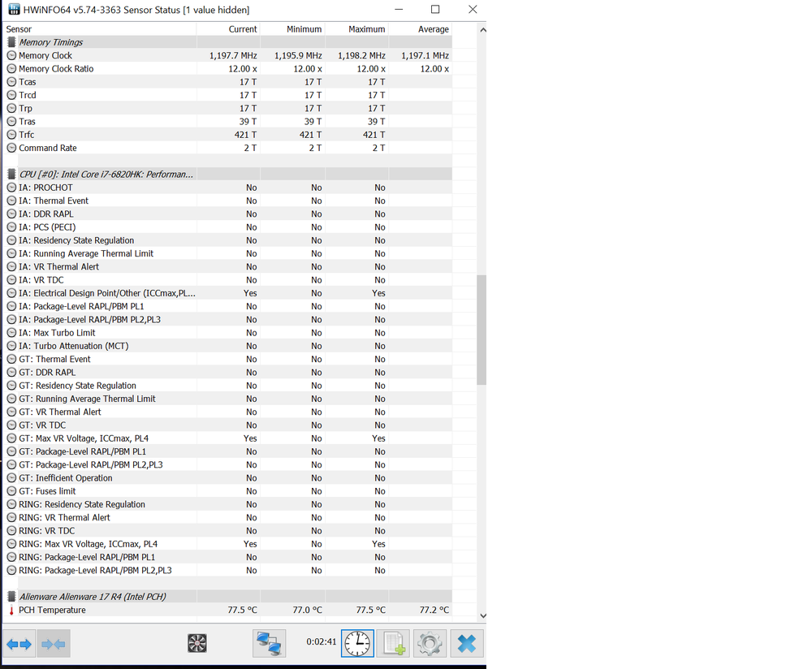Open the remote network monitoring icon
The height and width of the screenshot is (669, 812).
click(268, 644)
